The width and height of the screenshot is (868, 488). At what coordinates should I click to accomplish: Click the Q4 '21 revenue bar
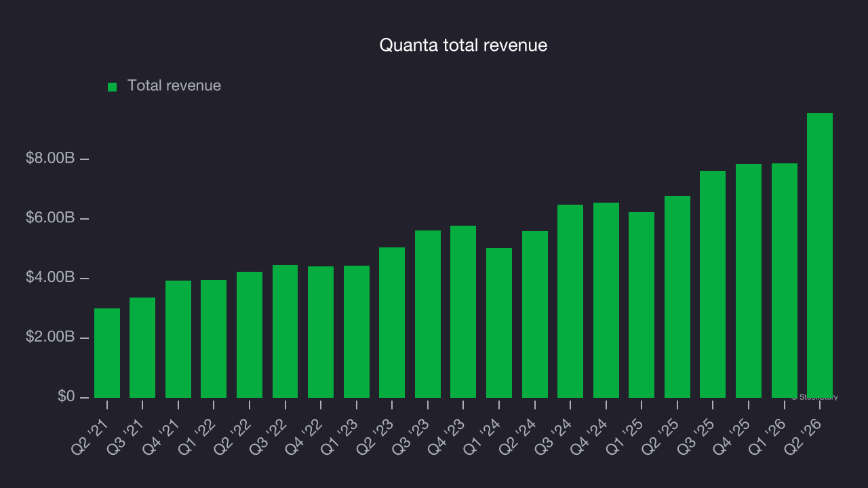178,339
